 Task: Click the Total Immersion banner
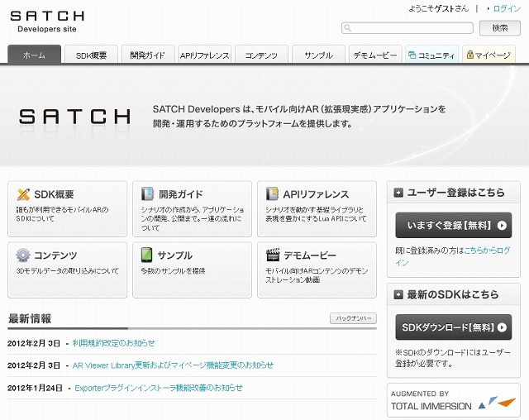coord(453,400)
